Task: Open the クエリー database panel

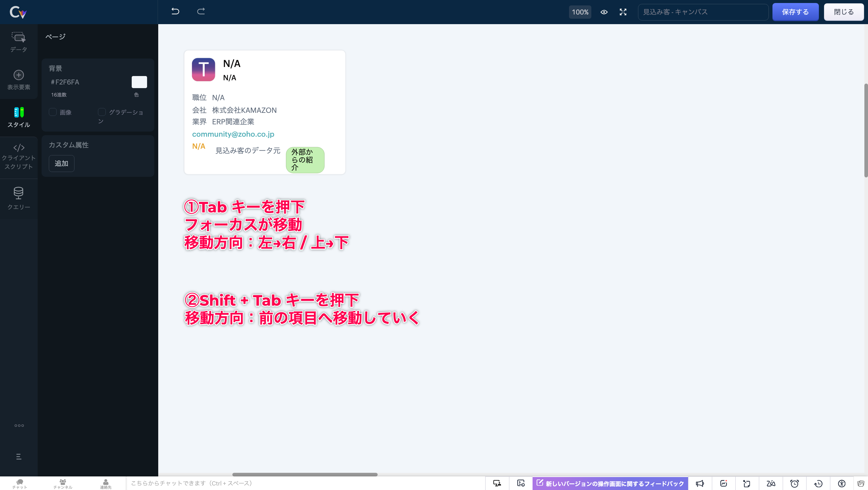Action: click(18, 198)
